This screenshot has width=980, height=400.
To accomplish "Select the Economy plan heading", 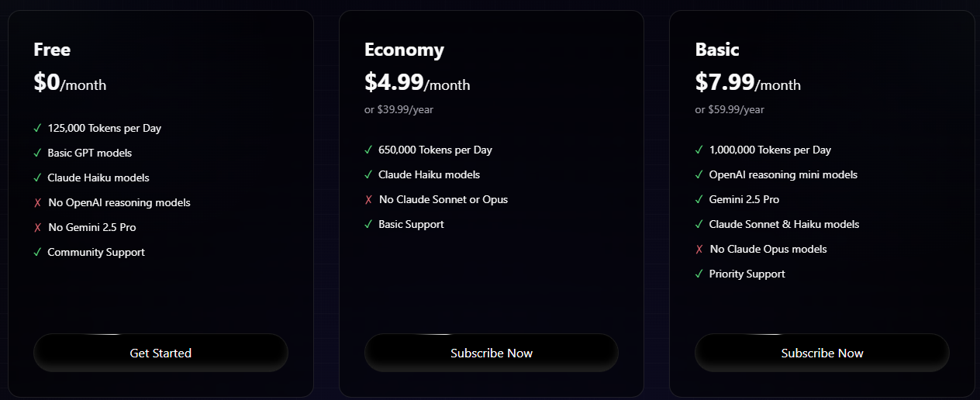I will [x=404, y=50].
